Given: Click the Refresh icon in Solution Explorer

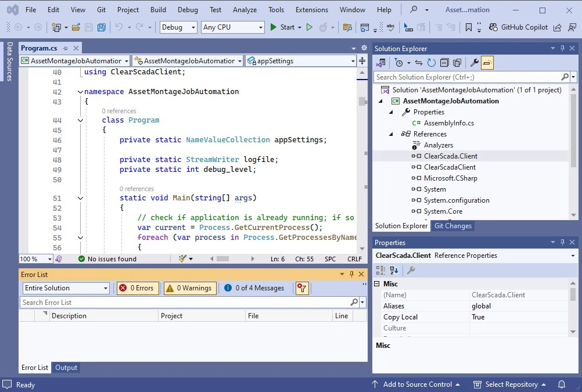Looking at the screenshot, I should point(432,63).
